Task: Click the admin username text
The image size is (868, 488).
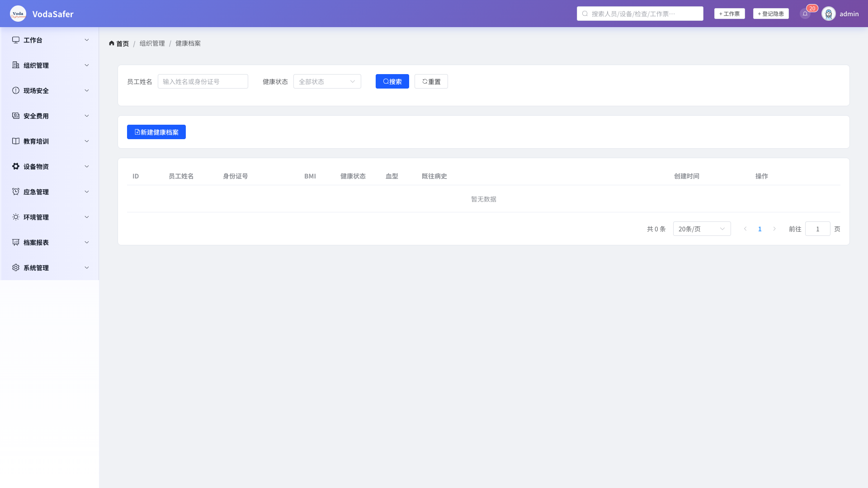Action: tap(849, 14)
